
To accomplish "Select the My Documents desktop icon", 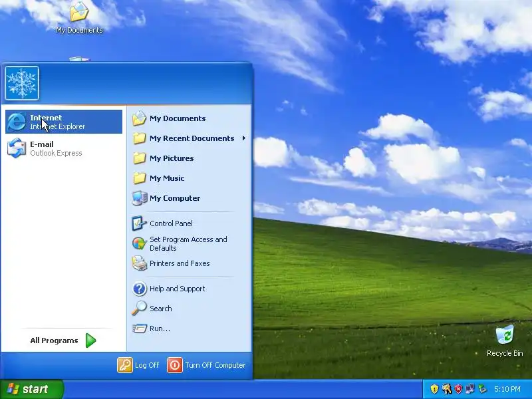I will 79,18.
